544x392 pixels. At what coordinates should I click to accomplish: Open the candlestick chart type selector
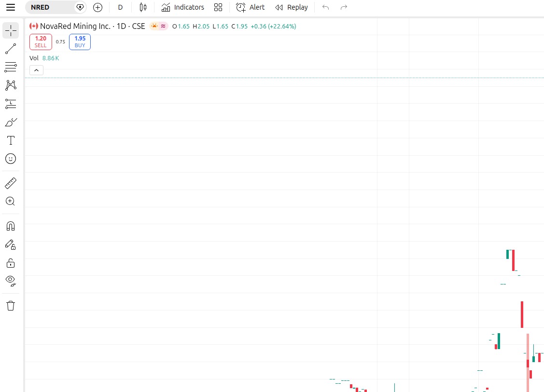click(143, 7)
